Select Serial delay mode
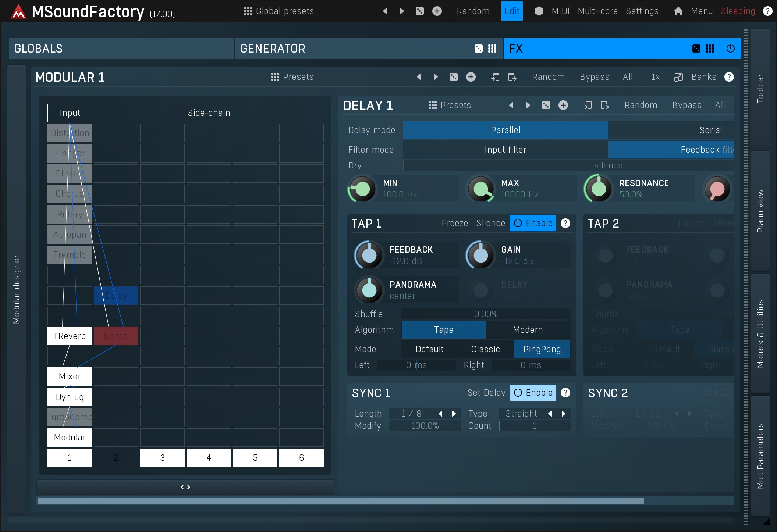This screenshot has height=532, width=777. pyautogui.click(x=710, y=130)
